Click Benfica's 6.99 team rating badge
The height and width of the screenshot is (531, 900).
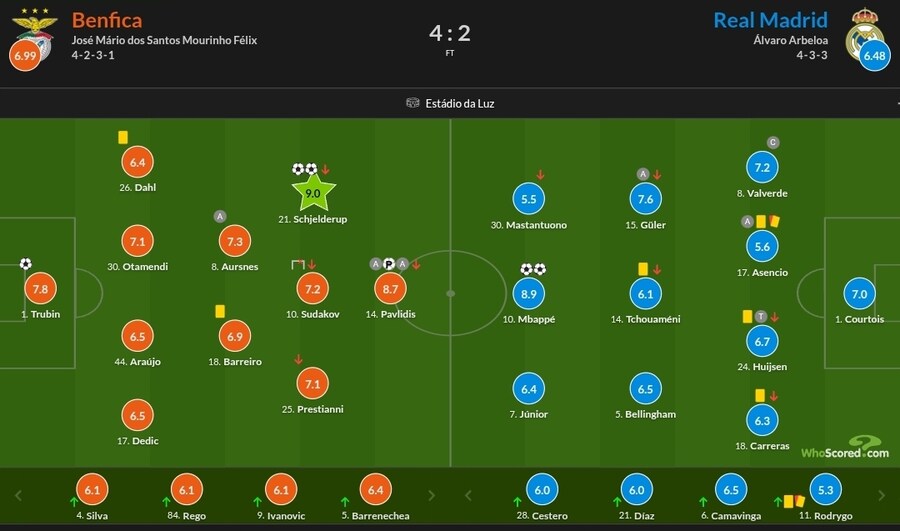[x=26, y=55]
